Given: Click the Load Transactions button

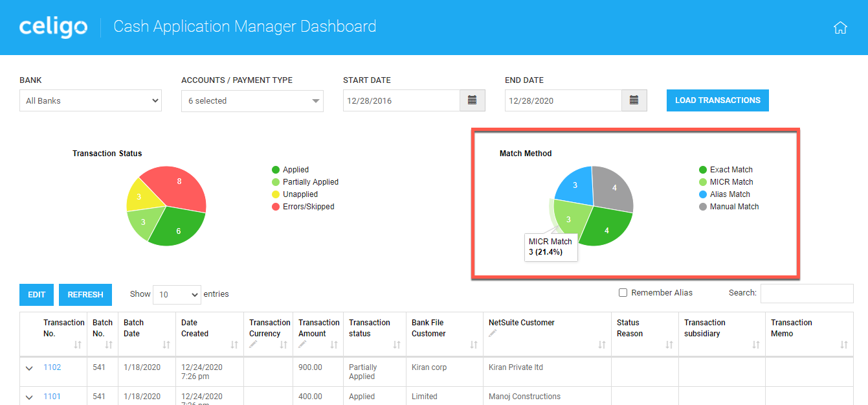Looking at the screenshot, I should point(718,100).
